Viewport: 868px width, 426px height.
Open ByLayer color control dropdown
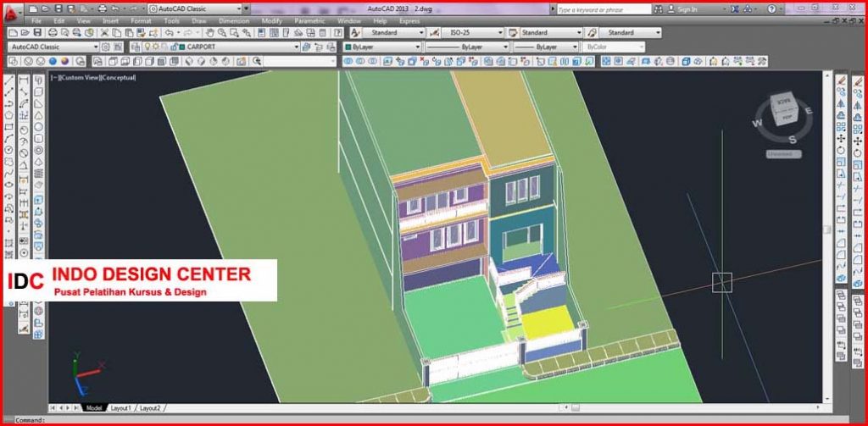click(x=382, y=47)
